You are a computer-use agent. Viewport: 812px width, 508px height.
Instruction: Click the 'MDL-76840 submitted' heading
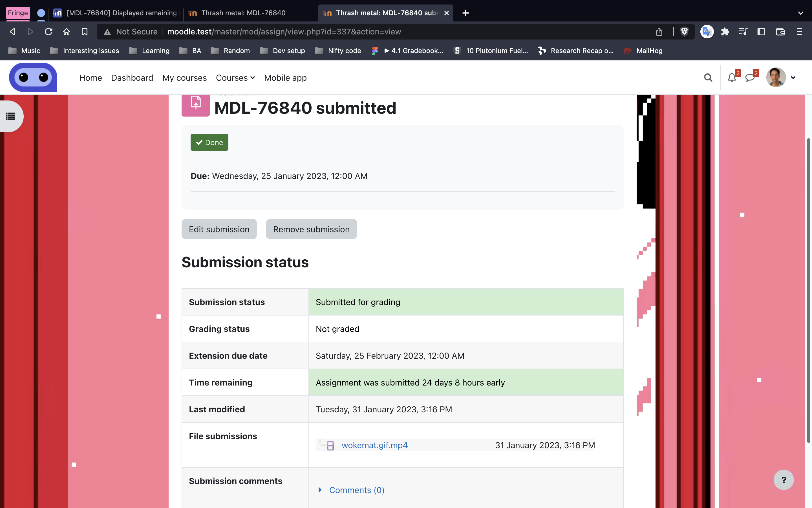[x=305, y=108]
